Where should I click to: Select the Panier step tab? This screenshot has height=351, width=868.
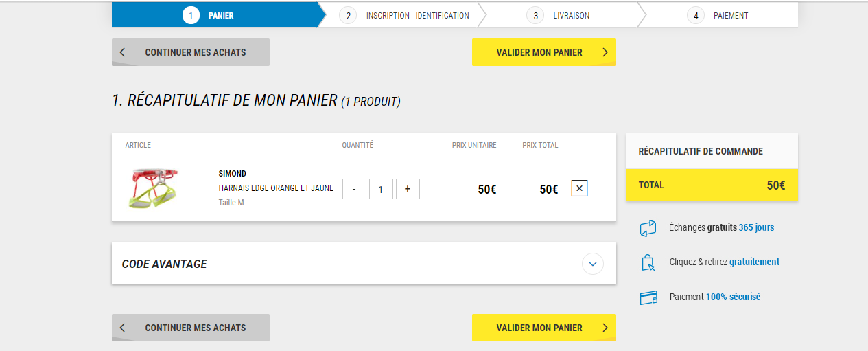pyautogui.click(x=215, y=15)
